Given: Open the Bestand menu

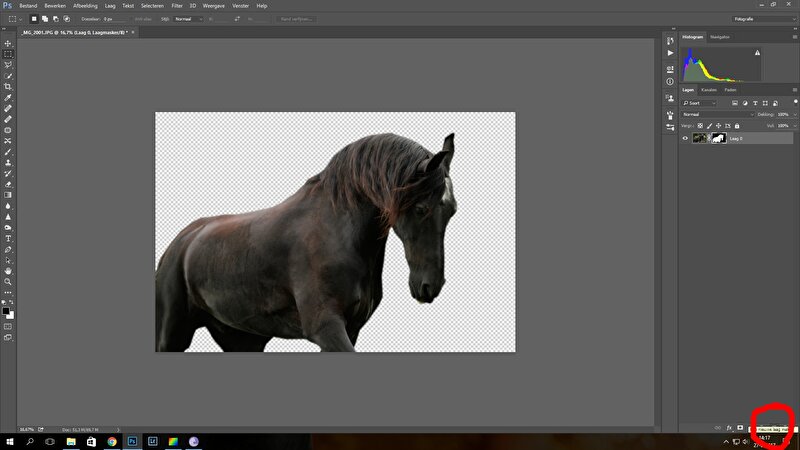Looking at the screenshot, I should [28, 6].
